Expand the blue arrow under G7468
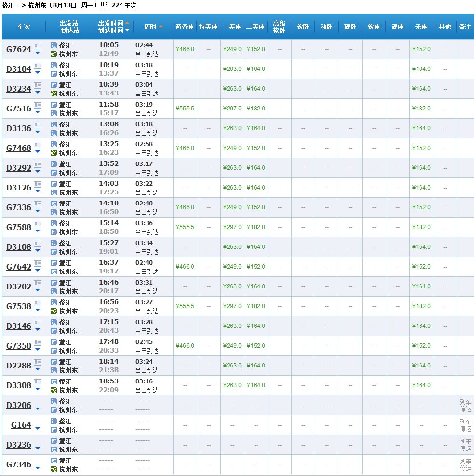The width and height of the screenshot is (474, 476). click(x=38, y=152)
